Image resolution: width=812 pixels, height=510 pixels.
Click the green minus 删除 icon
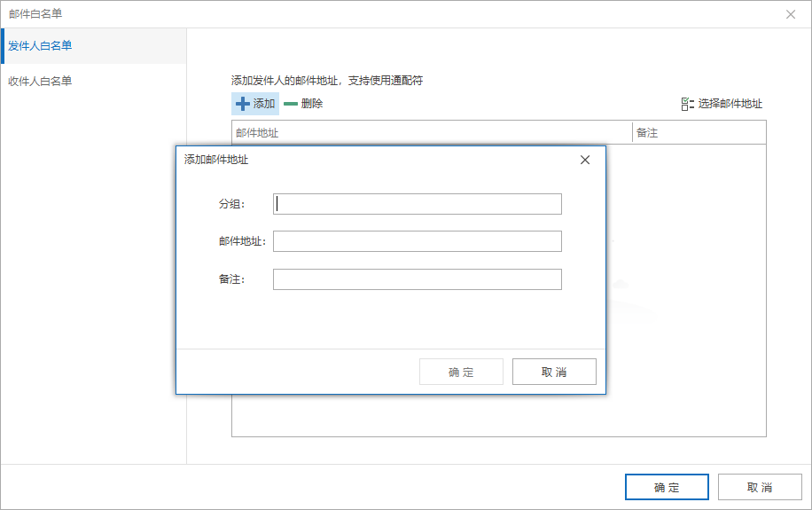pyautogui.click(x=291, y=104)
